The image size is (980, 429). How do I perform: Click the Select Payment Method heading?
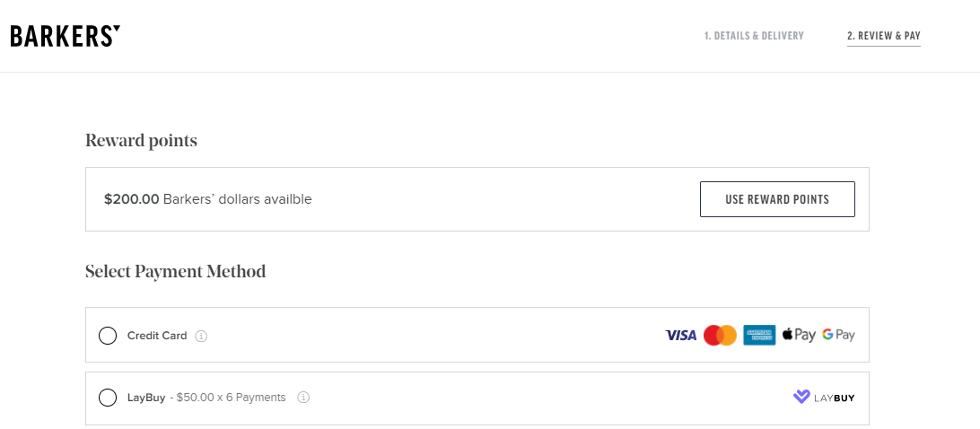point(176,272)
